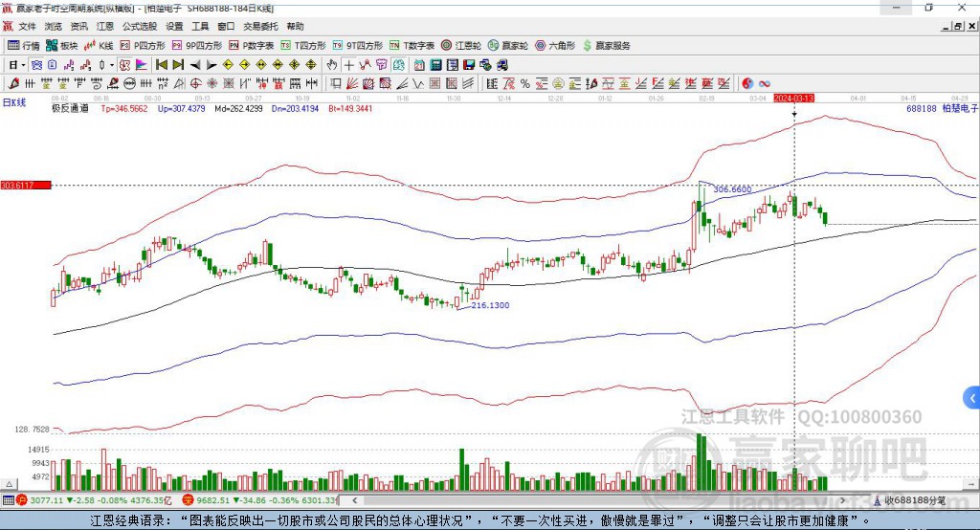Click the Up=307.4379 value

click(x=181, y=108)
